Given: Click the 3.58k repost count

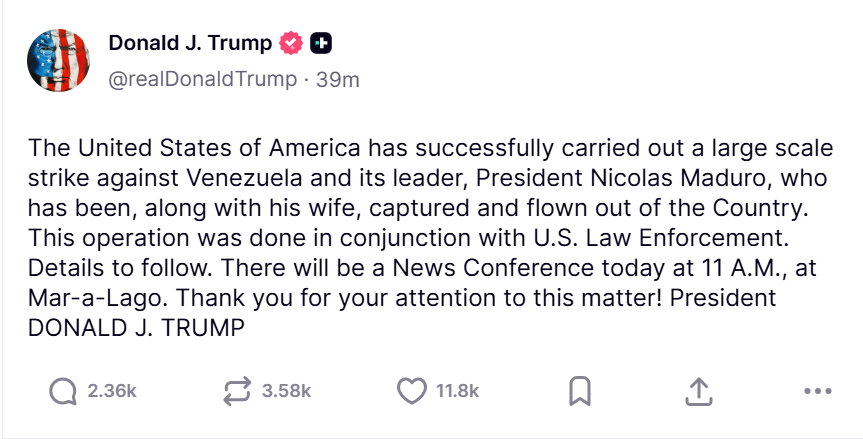Looking at the screenshot, I should click(286, 391).
